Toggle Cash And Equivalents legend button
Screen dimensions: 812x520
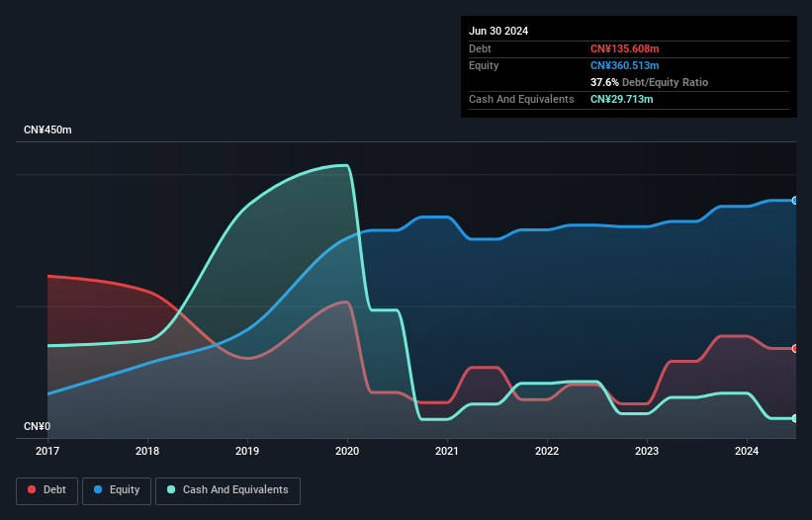pos(227,490)
